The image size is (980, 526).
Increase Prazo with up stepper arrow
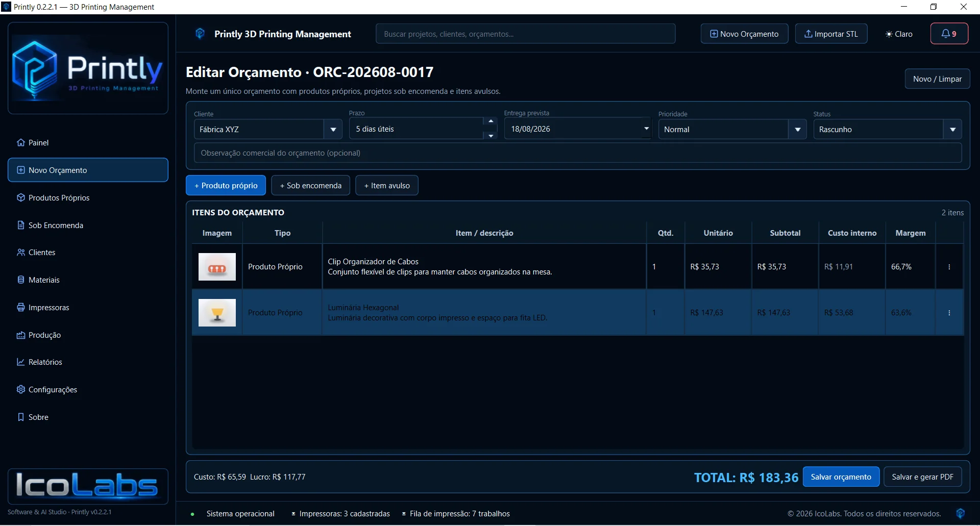coord(491,122)
